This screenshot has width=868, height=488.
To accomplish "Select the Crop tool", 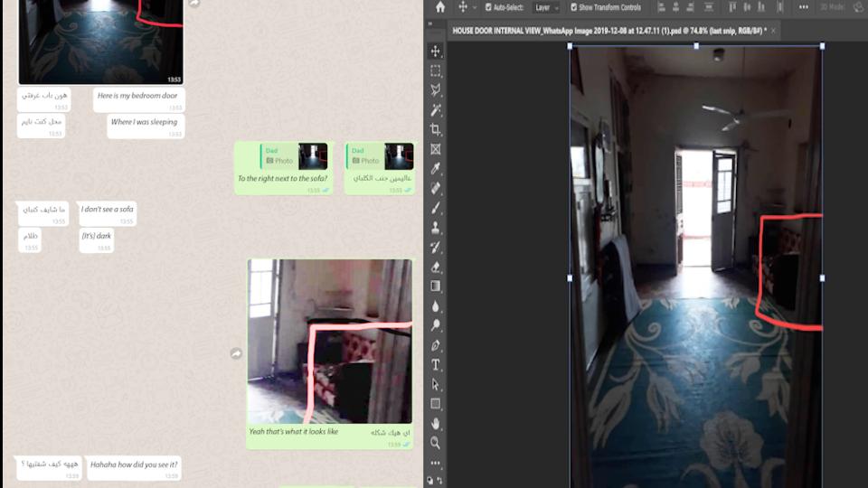I will pos(436,129).
